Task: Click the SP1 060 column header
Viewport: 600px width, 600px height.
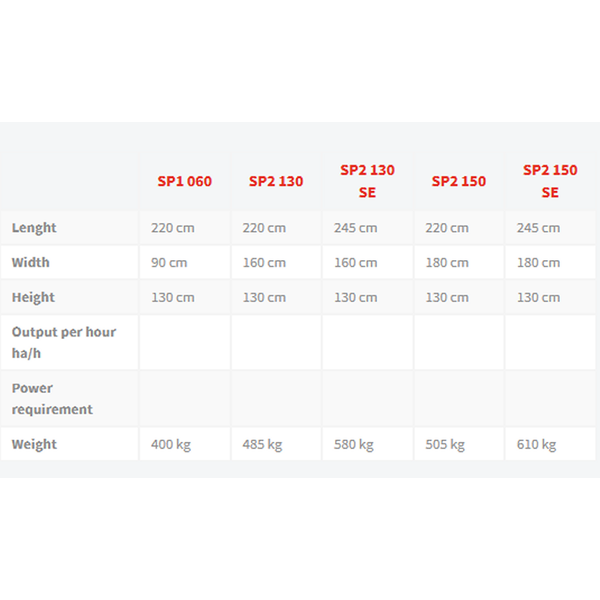Action: click(184, 181)
